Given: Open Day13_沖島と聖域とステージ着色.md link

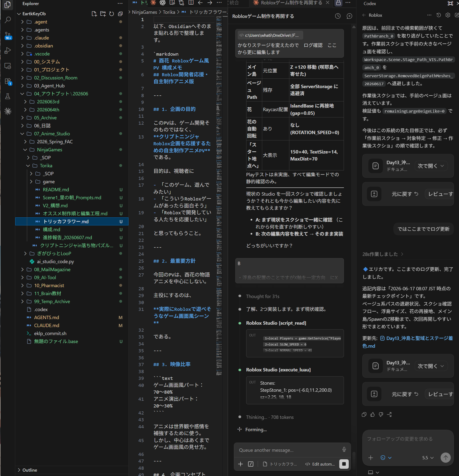Looking at the screenshot, I should click(x=407, y=342).
